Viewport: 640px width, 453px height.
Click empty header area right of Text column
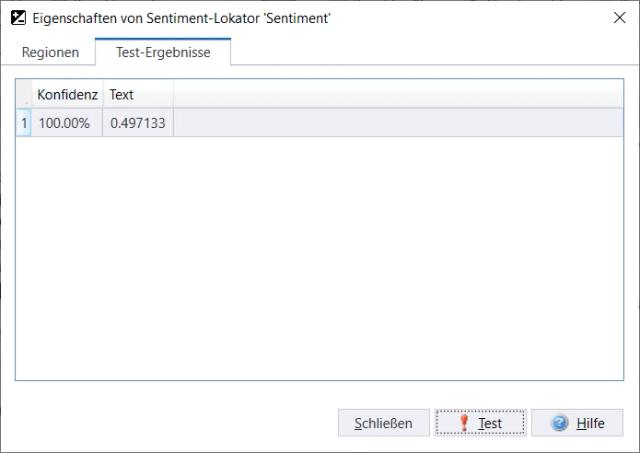point(398,95)
